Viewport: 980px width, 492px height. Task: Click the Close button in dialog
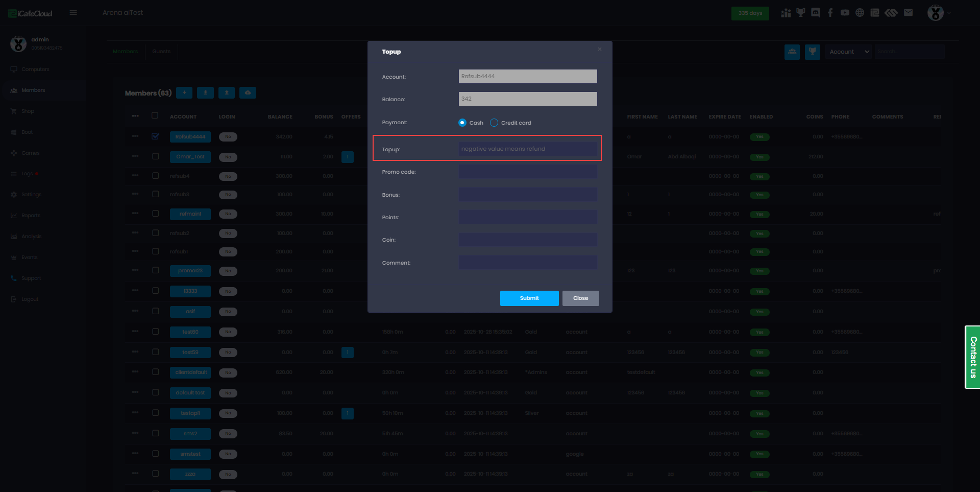[580, 298]
